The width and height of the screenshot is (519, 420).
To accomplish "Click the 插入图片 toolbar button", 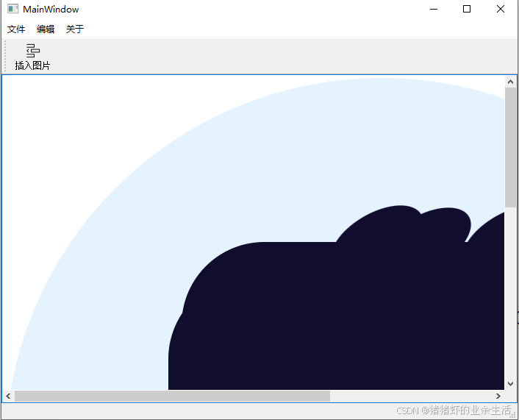I will coord(32,57).
